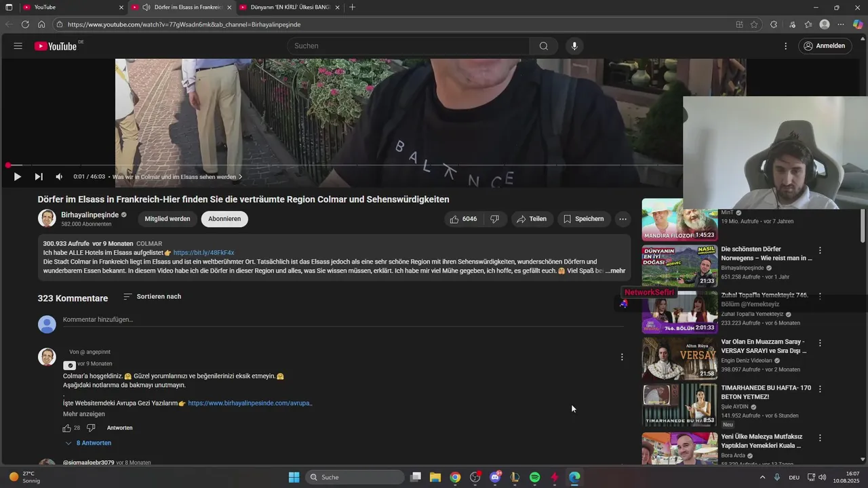Open Birhayalinpeşinde channel avatar under the title
The width and height of the screenshot is (868, 488).
47,218
